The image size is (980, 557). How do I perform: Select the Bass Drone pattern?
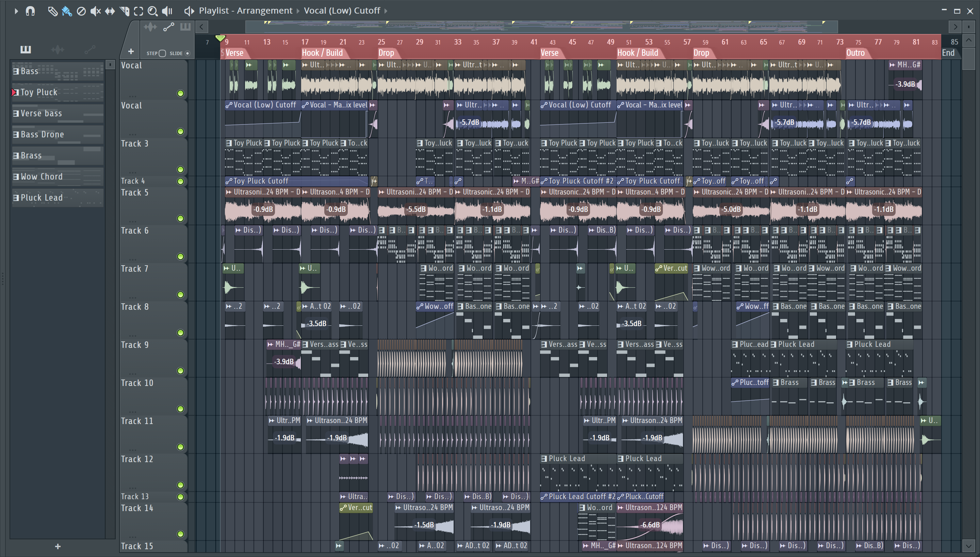pos(58,134)
